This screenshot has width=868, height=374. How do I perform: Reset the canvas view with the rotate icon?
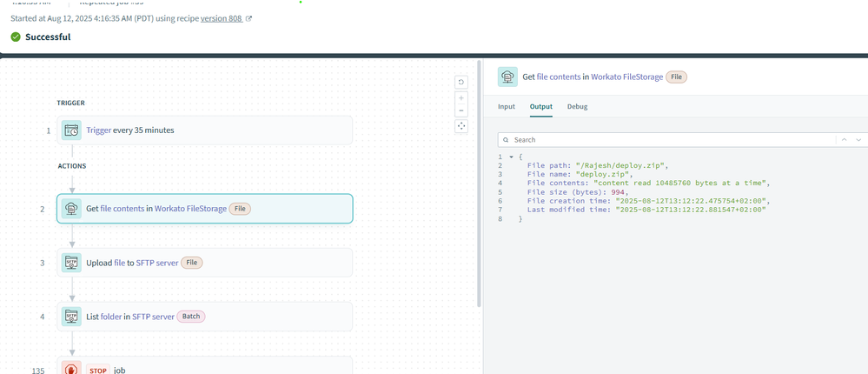click(461, 83)
